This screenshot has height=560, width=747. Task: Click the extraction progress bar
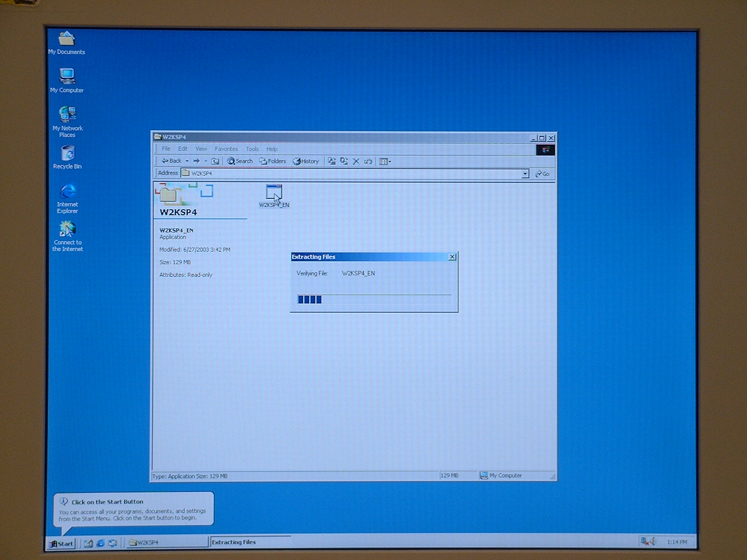373,300
